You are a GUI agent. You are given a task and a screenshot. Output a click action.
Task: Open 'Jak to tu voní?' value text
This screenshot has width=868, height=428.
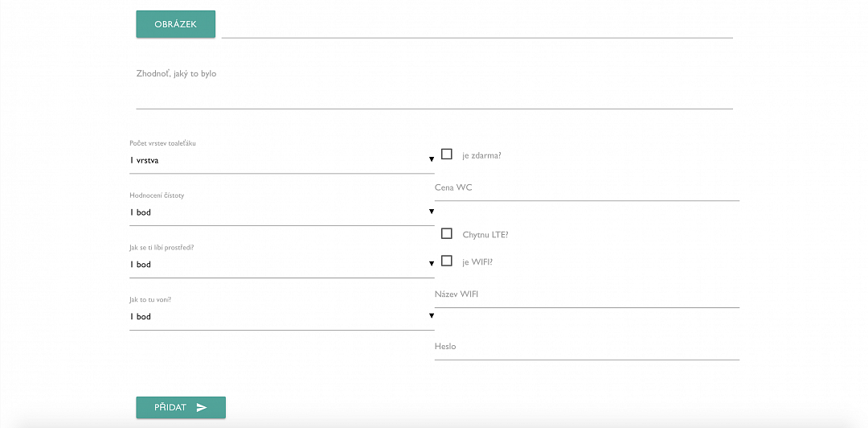coord(141,316)
